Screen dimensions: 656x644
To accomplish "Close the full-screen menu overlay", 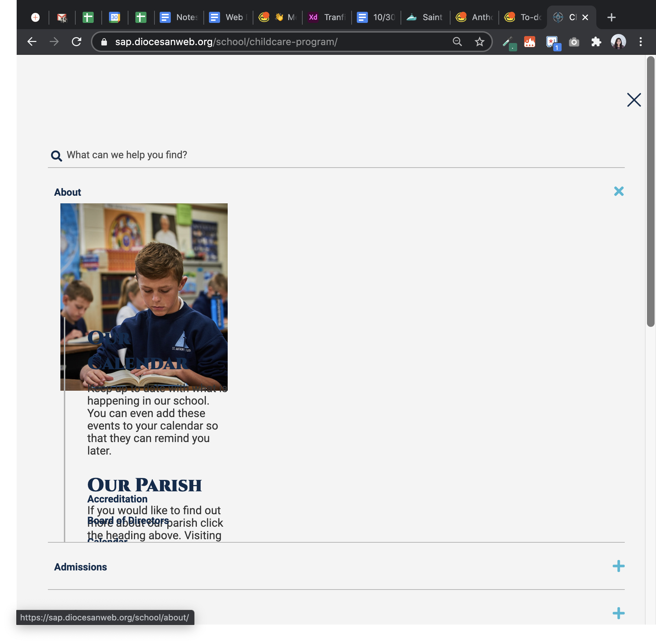I will tap(633, 100).
